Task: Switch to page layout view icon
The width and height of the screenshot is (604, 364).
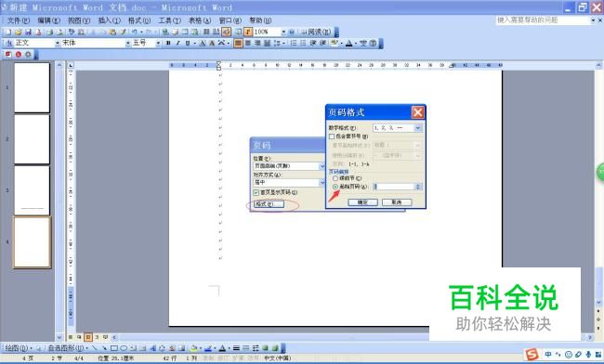Action: (x=88, y=337)
